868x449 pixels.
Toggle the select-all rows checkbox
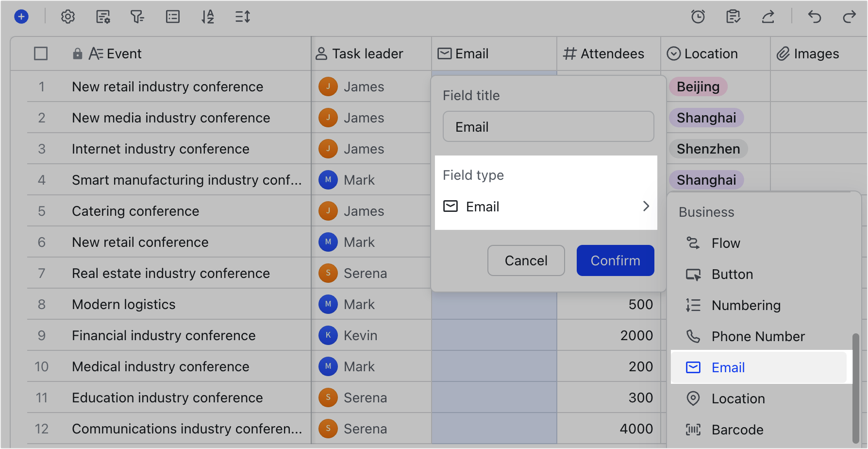(41, 53)
